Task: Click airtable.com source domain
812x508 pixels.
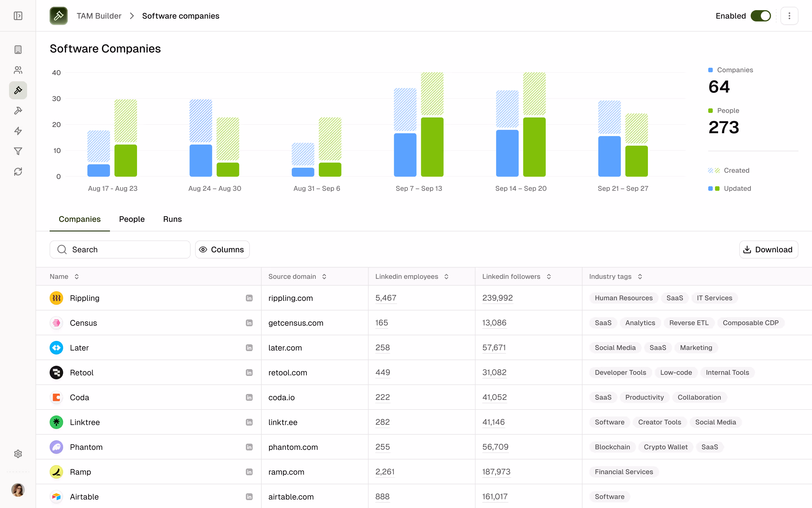Action: 291,497
